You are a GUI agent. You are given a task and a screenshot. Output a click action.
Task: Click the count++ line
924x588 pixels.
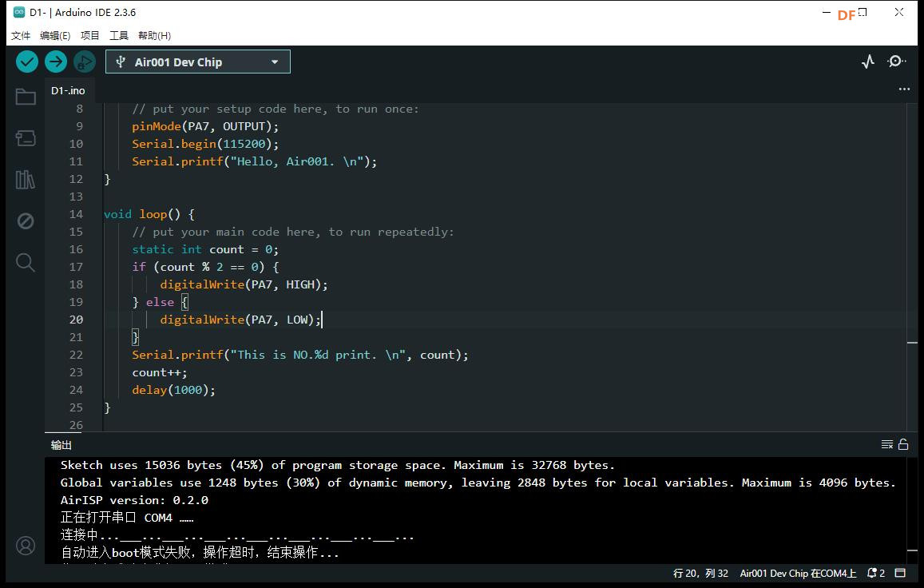(x=160, y=373)
